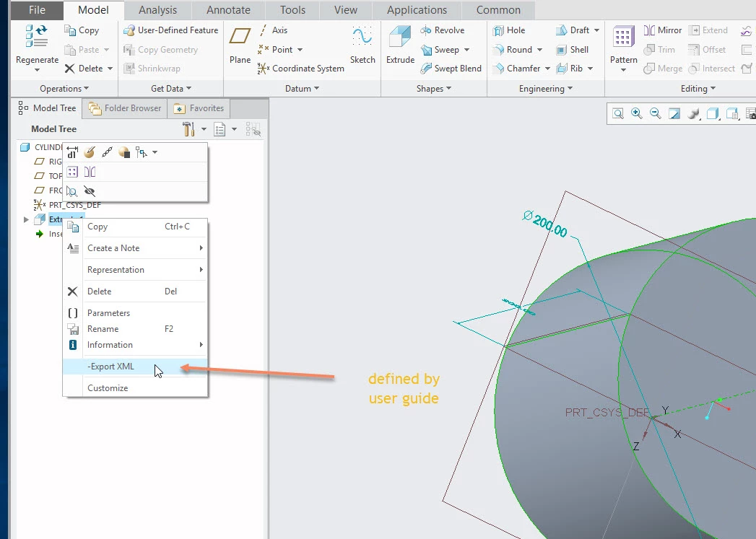Open the Pattern dropdown arrow
This screenshot has width=756, height=539.
click(623, 70)
